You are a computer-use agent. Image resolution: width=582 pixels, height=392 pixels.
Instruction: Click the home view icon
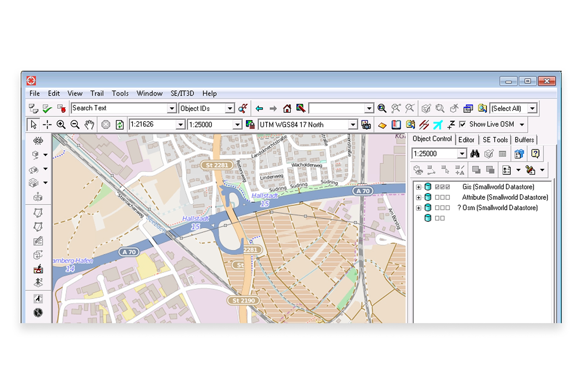point(287,108)
